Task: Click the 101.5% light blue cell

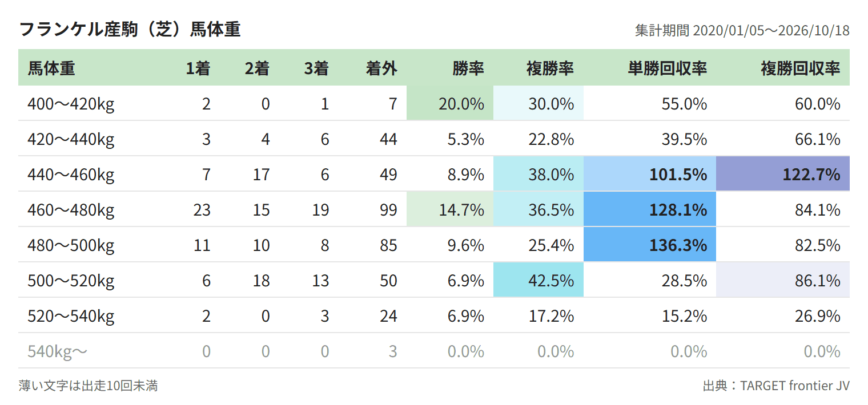Action: click(650, 174)
